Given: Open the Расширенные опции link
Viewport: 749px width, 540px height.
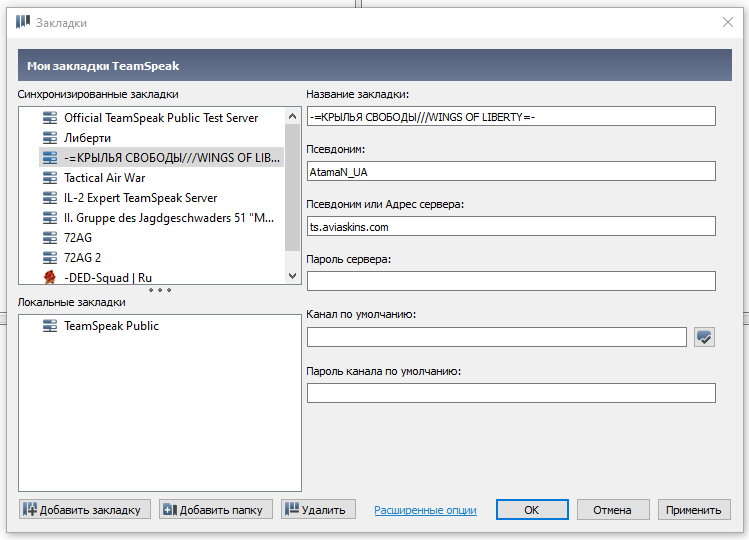Looking at the screenshot, I should pyautogui.click(x=425, y=510).
